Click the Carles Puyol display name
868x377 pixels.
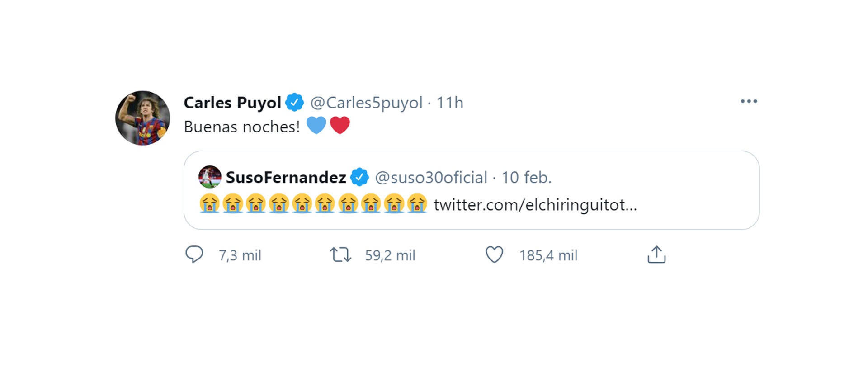pyautogui.click(x=232, y=103)
